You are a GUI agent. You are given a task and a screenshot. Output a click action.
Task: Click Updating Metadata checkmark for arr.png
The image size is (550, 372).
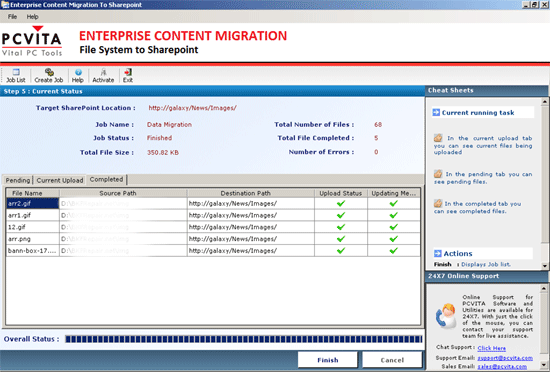tap(394, 239)
